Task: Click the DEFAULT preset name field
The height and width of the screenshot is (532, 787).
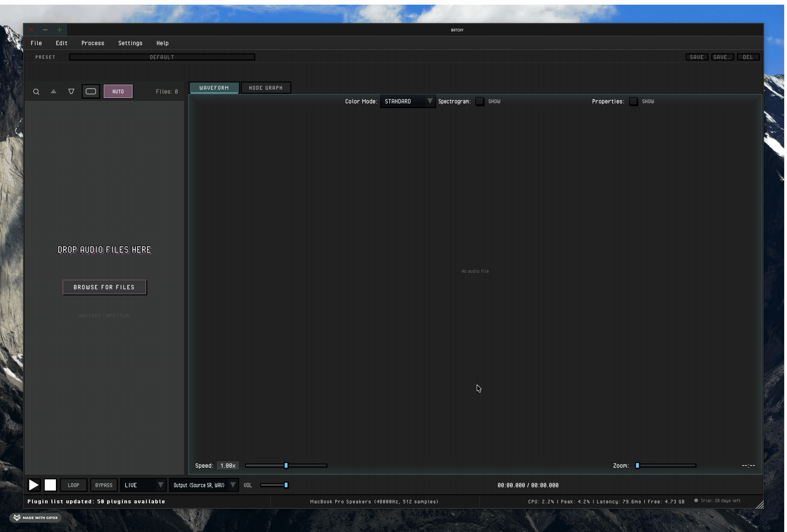Action: tap(162, 57)
